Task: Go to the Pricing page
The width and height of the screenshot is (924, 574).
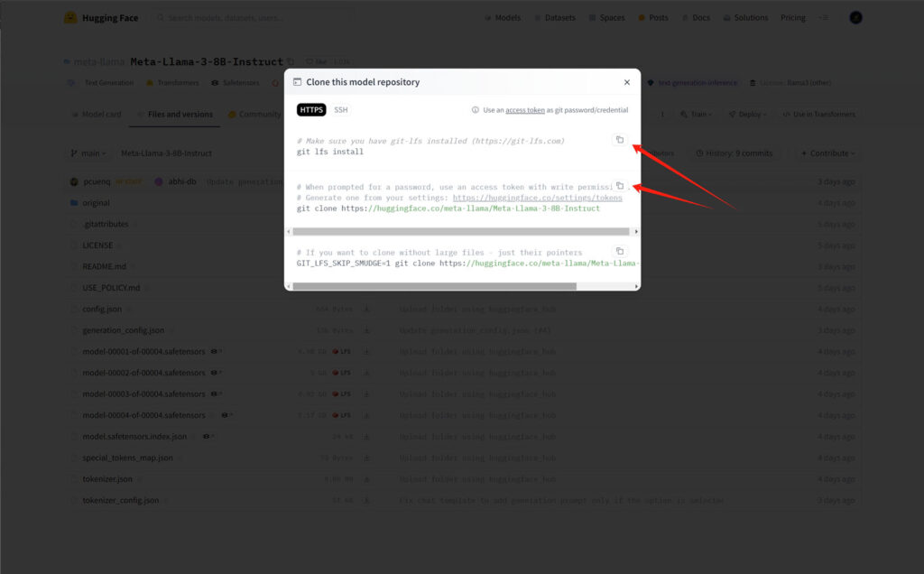Action: pos(792,18)
